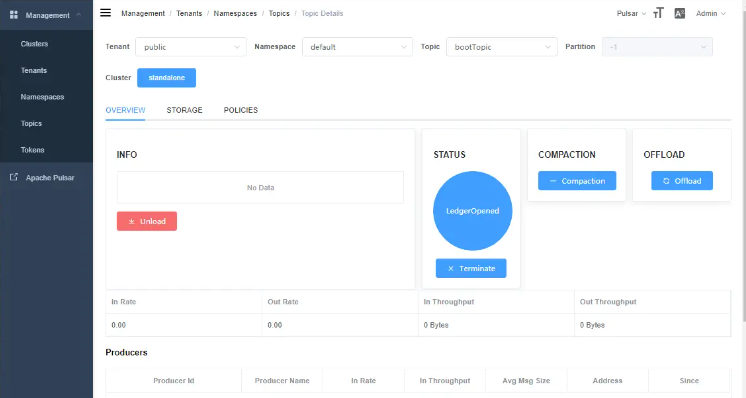Open the Apache Pulsar link
This screenshot has height=398, width=746.
click(x=50, y=178)
